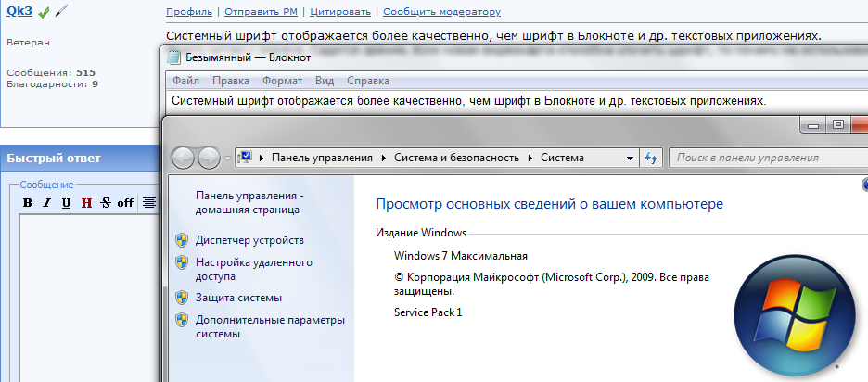The width and height of the screenshot is (868, 382).
Task: Expand the recent pages arrow beside Forward
Action: click(x=228, y=159)
